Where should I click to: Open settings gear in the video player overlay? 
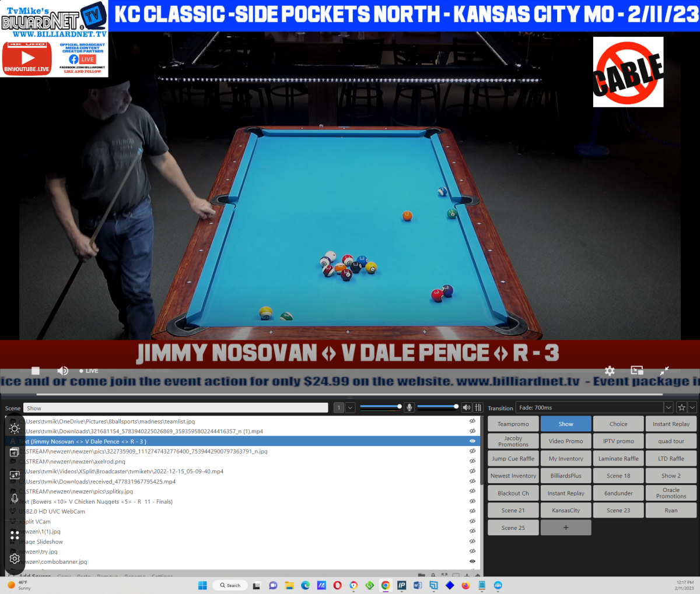[x=610, y=371]
